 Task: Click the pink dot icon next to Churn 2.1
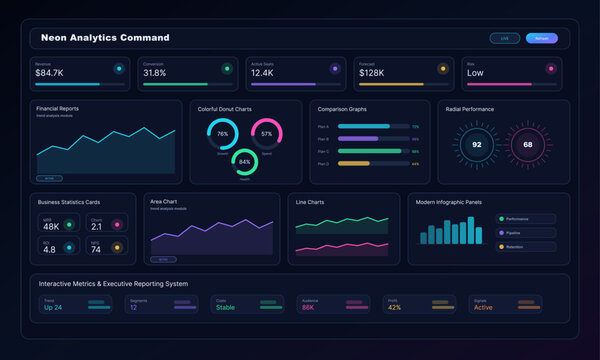coord(117,225)
